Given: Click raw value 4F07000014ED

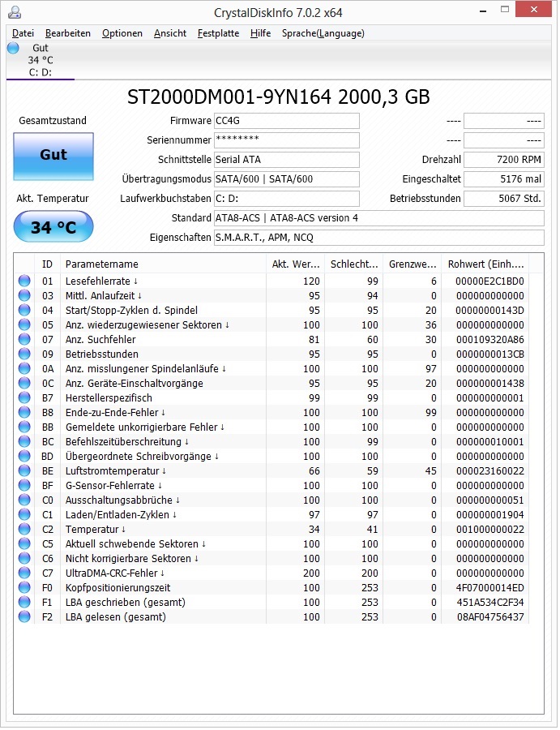Looking at the screenshot, I should (489, 587).
